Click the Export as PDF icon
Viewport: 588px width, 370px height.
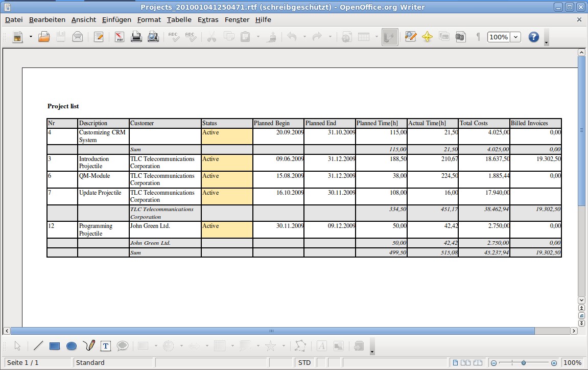120,37
